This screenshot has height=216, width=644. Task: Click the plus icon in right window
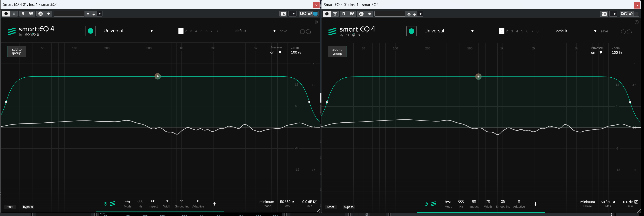(x=535, y=204)
